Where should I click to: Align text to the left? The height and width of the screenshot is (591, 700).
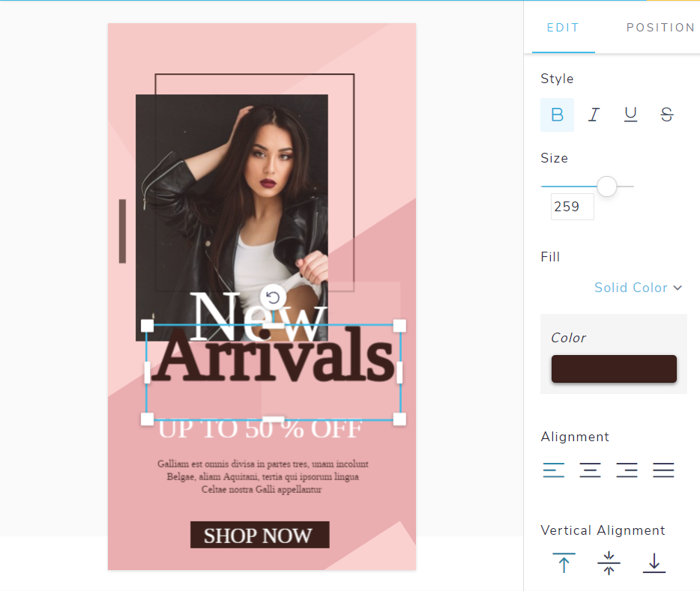554,470
